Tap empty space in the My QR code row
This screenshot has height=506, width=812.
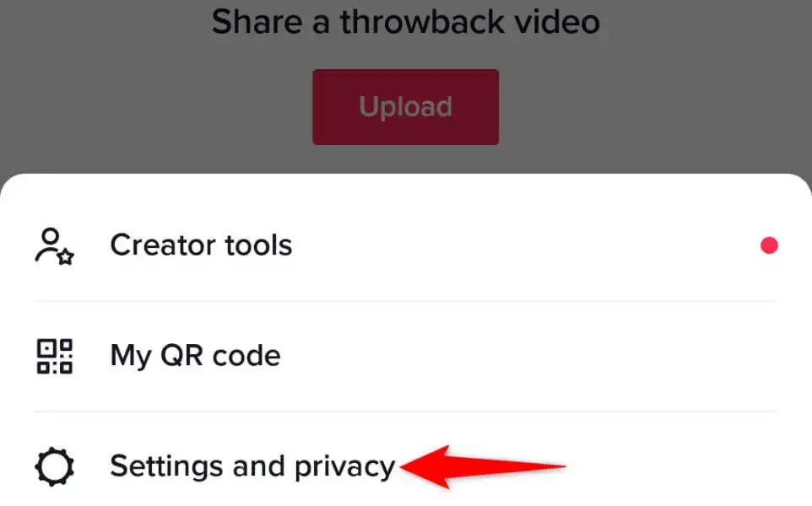click(x=518, y=356)
